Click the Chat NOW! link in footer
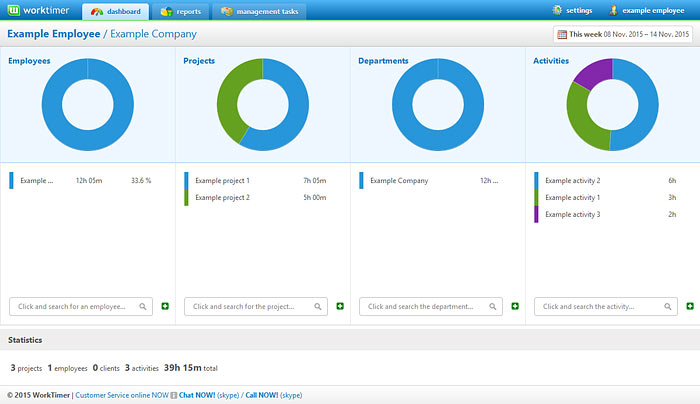This screenshot has width=700, height=404. coord(200,395)
